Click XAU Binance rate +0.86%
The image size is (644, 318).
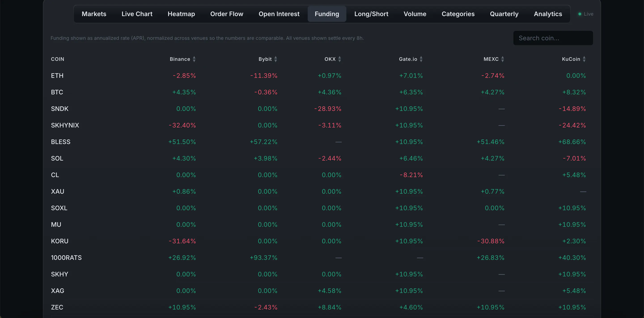(184, 191)
